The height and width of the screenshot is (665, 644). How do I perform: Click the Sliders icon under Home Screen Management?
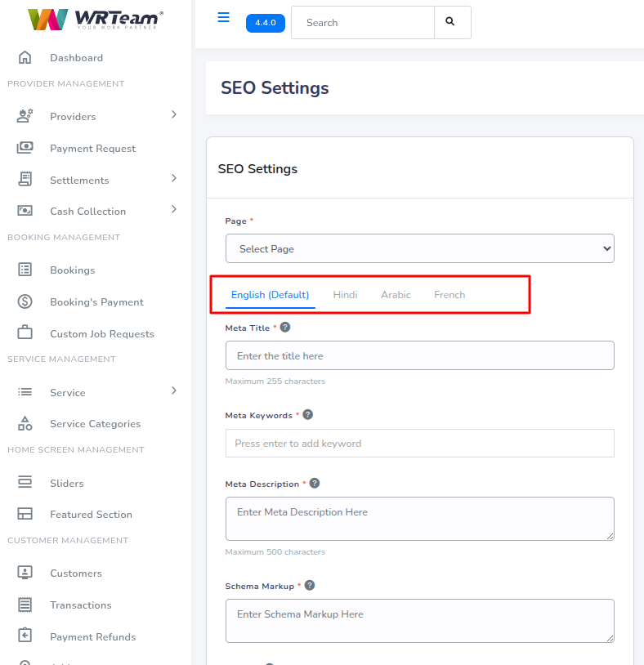tap(25, 483)
